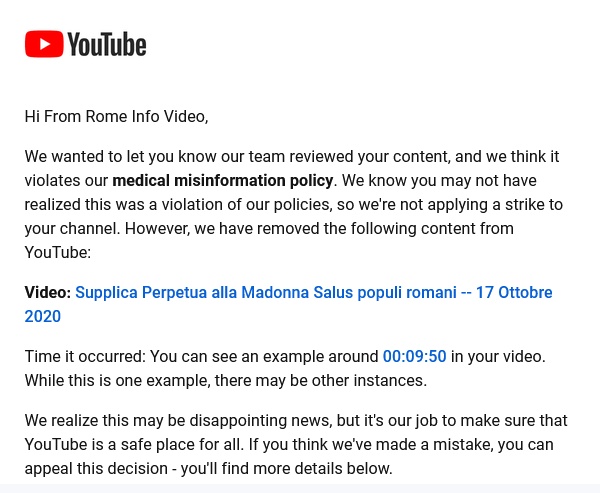The width and height of the screenshot is (600, 493).
Task: Click the red YouTube play button logo
Action: (44, 44)
